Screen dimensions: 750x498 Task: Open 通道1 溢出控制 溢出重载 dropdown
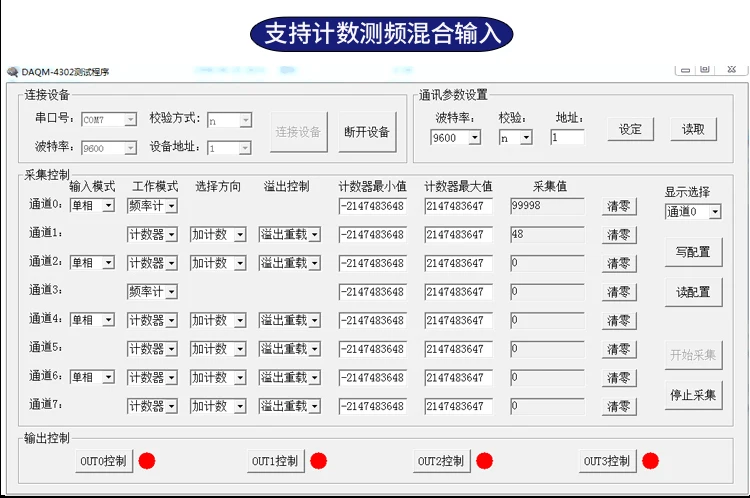(289, 234)
